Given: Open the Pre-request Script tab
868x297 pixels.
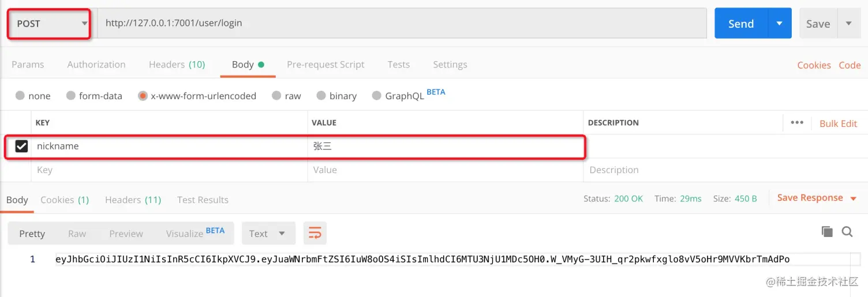Looking at the screenshot, I should pos(325,65).
